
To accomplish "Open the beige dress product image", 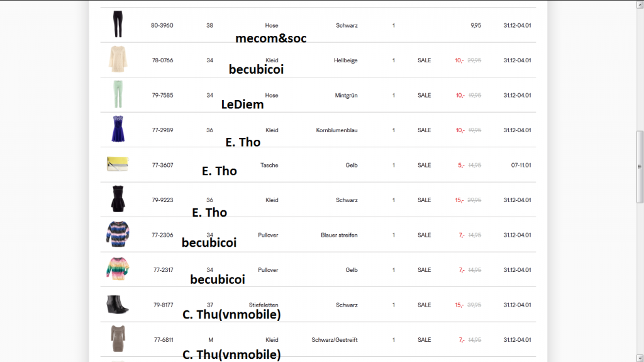I will click(118, 59).
